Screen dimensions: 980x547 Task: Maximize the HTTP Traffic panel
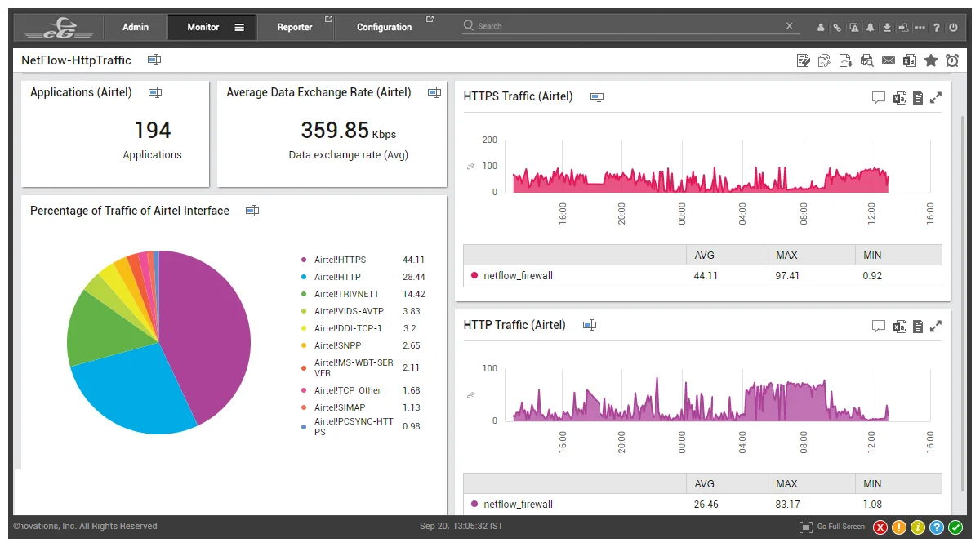coord(936,327)
